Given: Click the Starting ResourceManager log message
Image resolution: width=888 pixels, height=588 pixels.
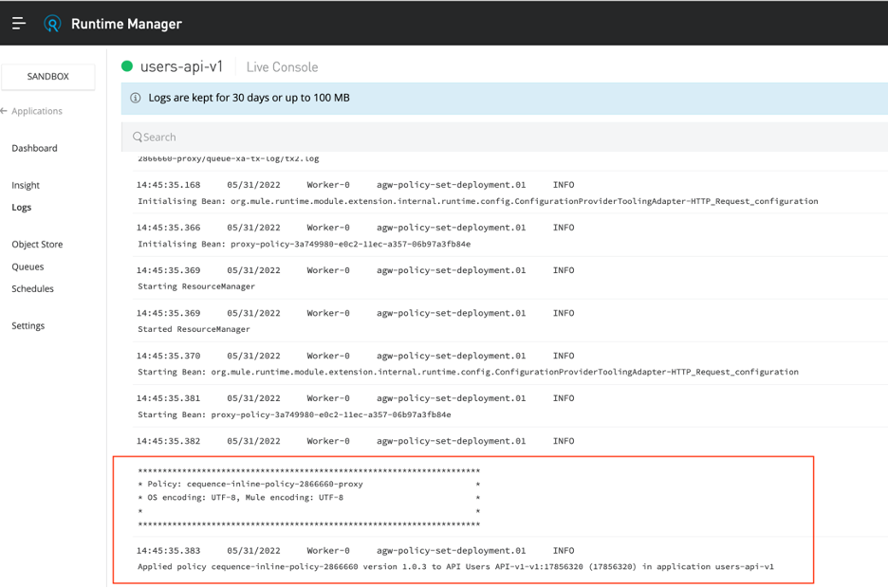Looking at the screenshot, I should tap(196, 286).
